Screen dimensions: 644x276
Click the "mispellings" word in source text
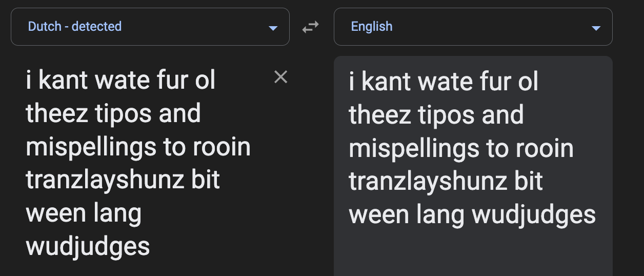pos(90,148)
